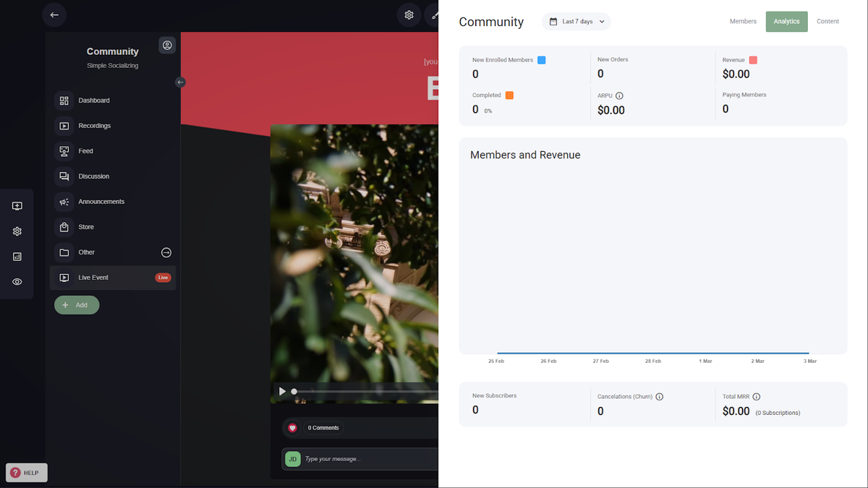This screenshot has height=488, width=868.
Task: Toggle the New Enrolled Members metric indicator
Action: click(541, 60)
